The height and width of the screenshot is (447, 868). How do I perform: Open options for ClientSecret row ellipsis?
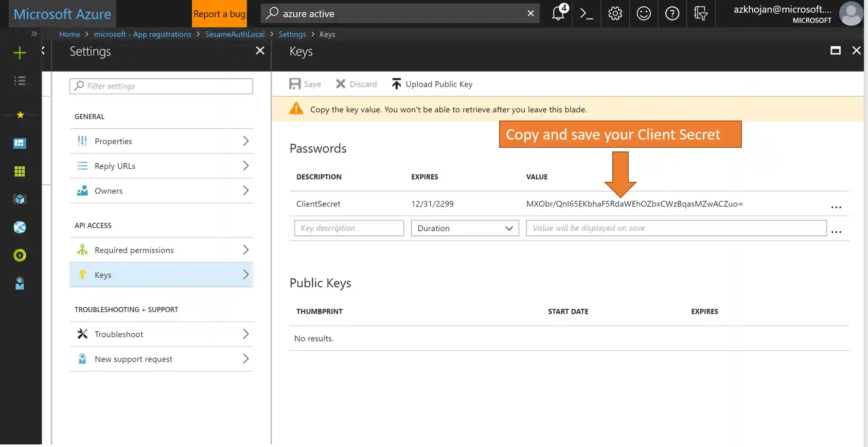point(836,207)
